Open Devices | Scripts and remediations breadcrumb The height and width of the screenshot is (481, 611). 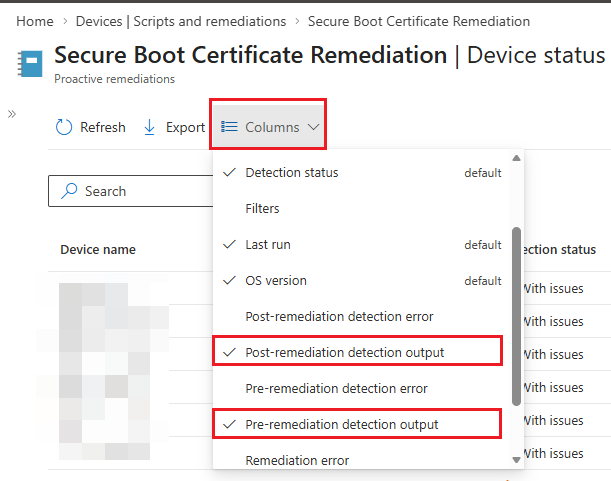pyautogui.click(x=181, y=21)
